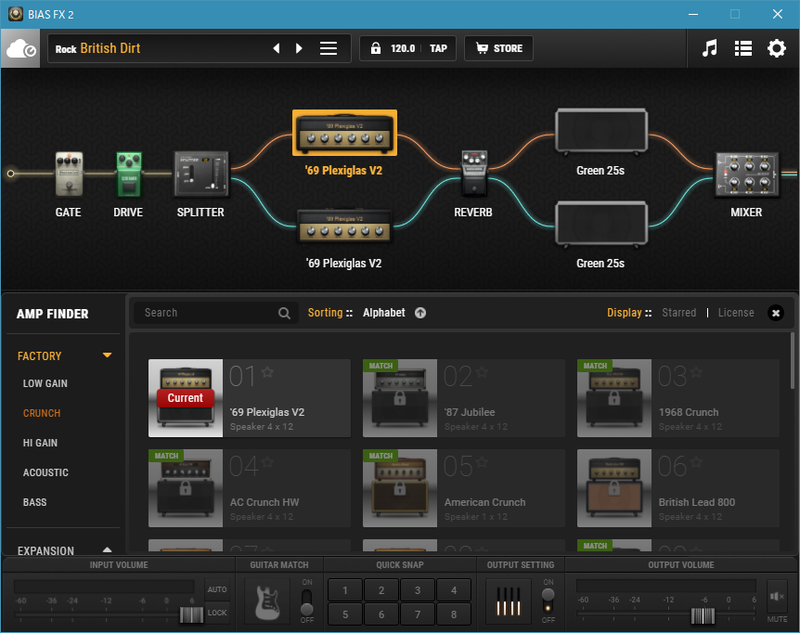Click the amp list vertical scrollbar
This screenshot has height=633, width=800.
(x=792, y=361)
